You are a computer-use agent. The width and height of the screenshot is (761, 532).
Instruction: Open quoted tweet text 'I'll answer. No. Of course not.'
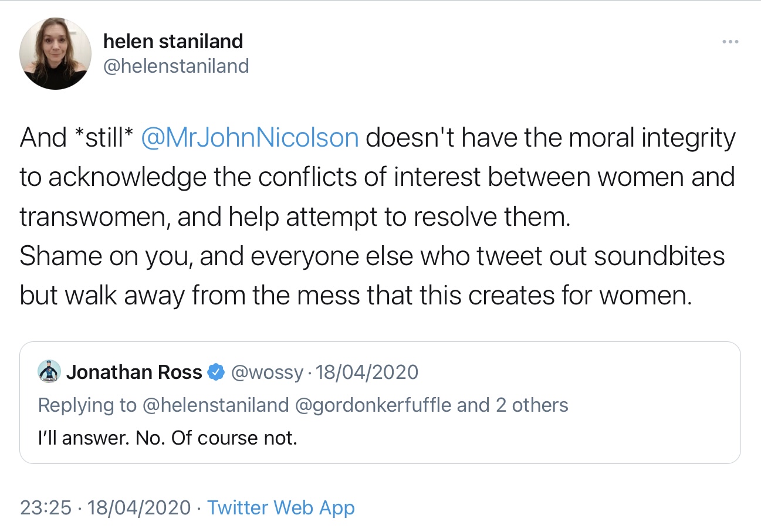[168, 438]
